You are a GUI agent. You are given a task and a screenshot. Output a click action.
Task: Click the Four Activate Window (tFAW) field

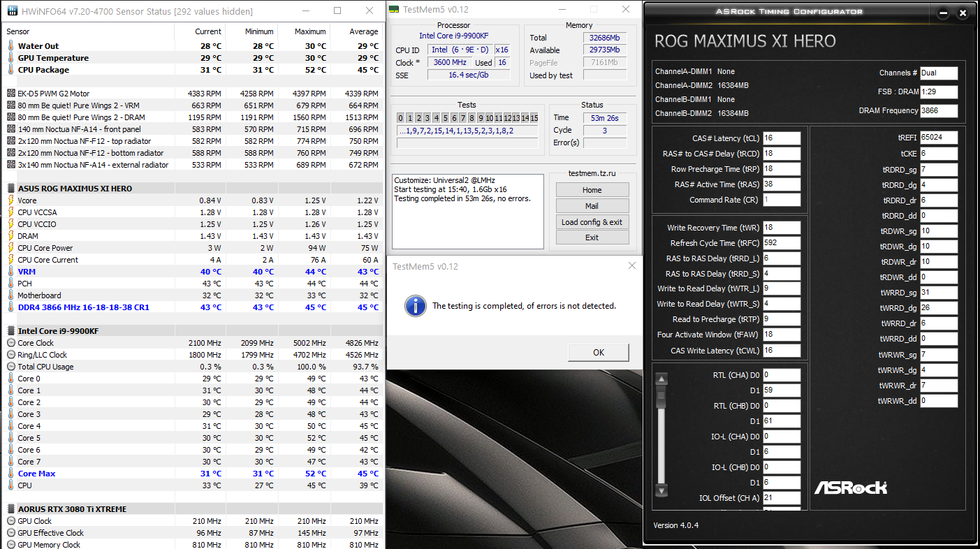pos(782,335)
